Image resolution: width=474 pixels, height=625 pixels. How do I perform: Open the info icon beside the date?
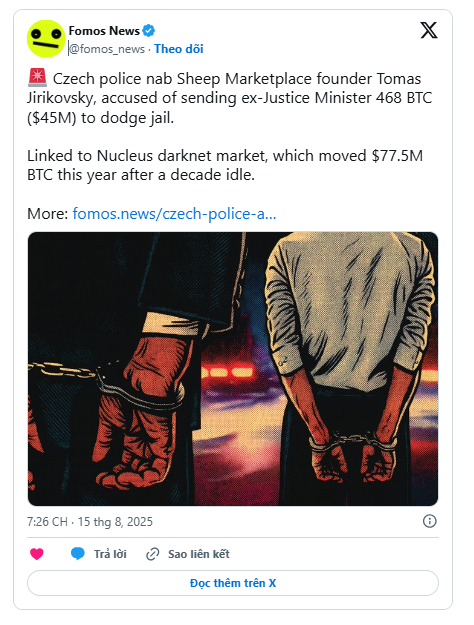click(x=430, y=521)
